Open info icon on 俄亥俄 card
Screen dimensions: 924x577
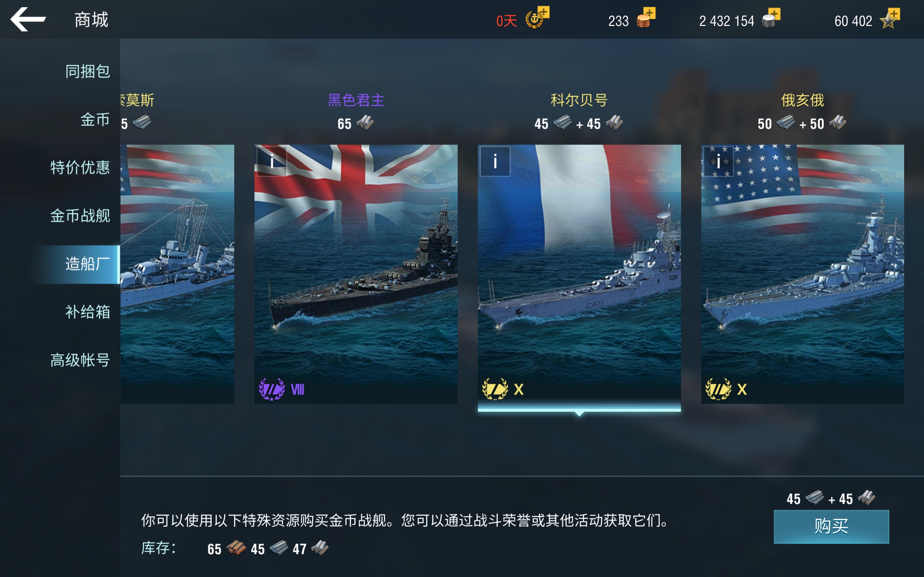point(718,162)
